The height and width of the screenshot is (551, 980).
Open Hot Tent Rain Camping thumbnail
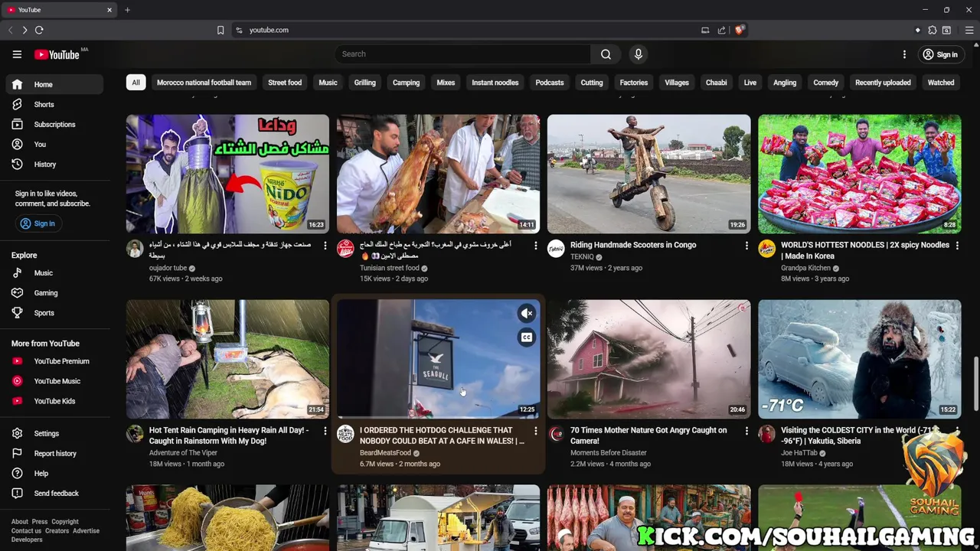(x=227, y=359)
